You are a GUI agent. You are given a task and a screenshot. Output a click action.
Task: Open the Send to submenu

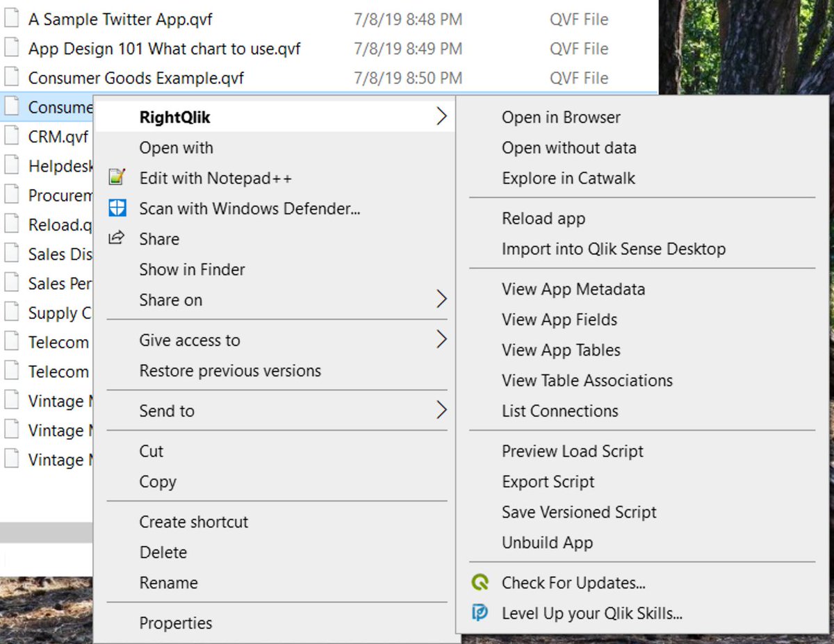tap(441, 411)
